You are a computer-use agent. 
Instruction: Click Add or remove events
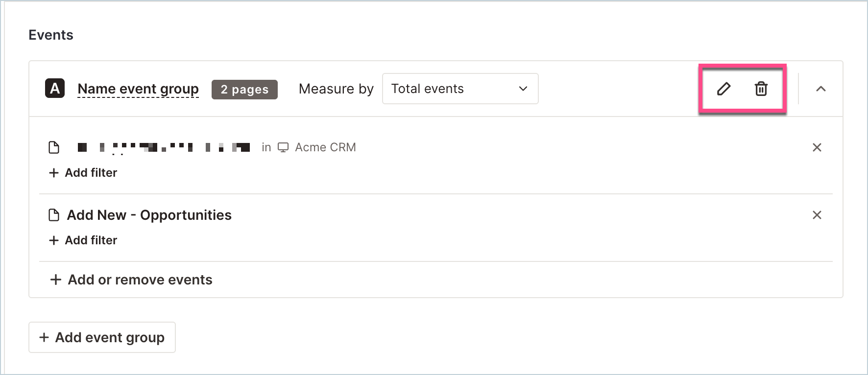(131, 280)
